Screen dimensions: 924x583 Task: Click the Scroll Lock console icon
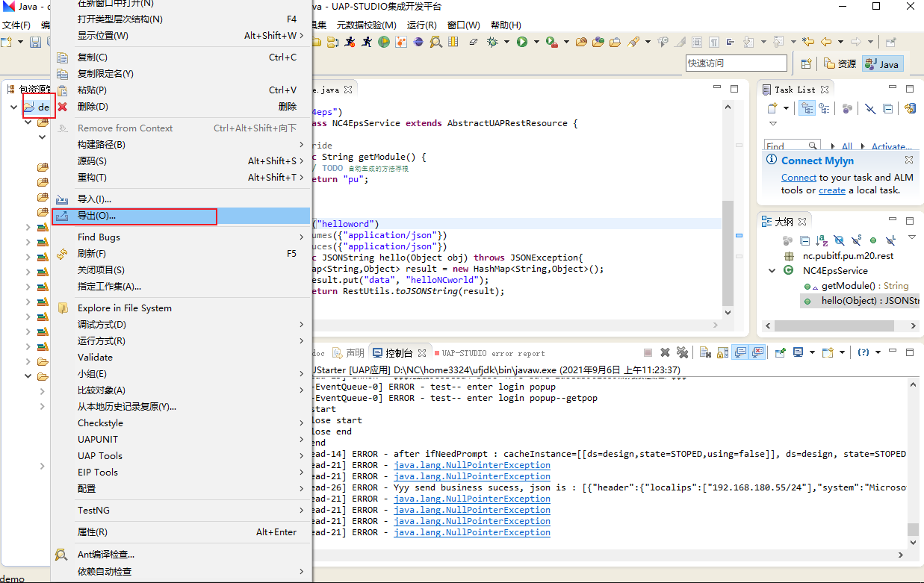tap(722, 352)
